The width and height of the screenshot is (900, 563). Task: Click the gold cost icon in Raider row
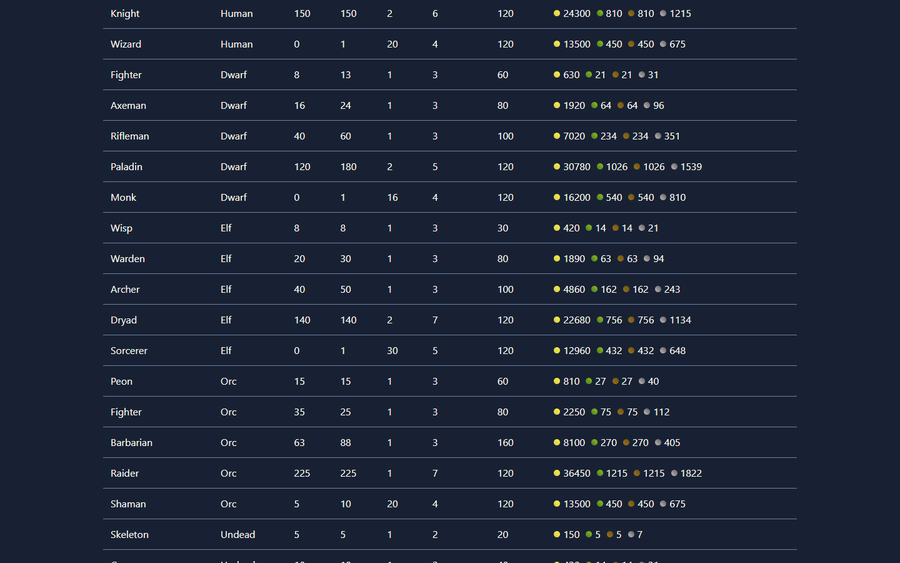[x=557, y=473]
